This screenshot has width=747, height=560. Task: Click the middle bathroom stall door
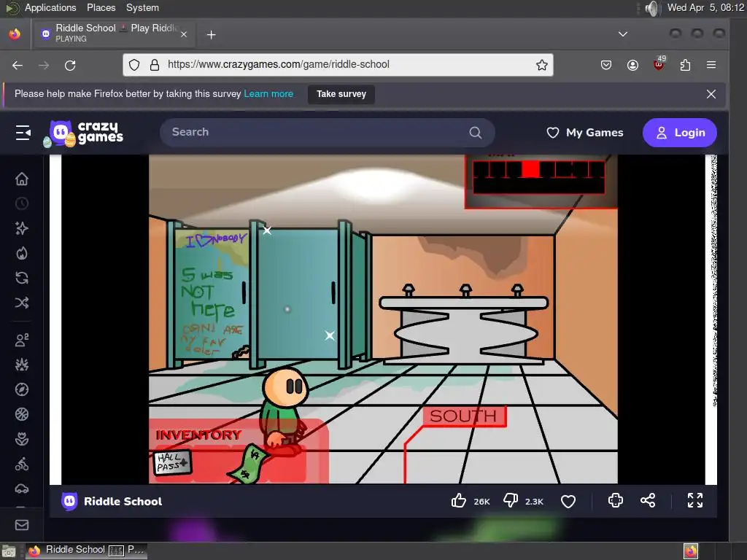[x=298, y=295]
